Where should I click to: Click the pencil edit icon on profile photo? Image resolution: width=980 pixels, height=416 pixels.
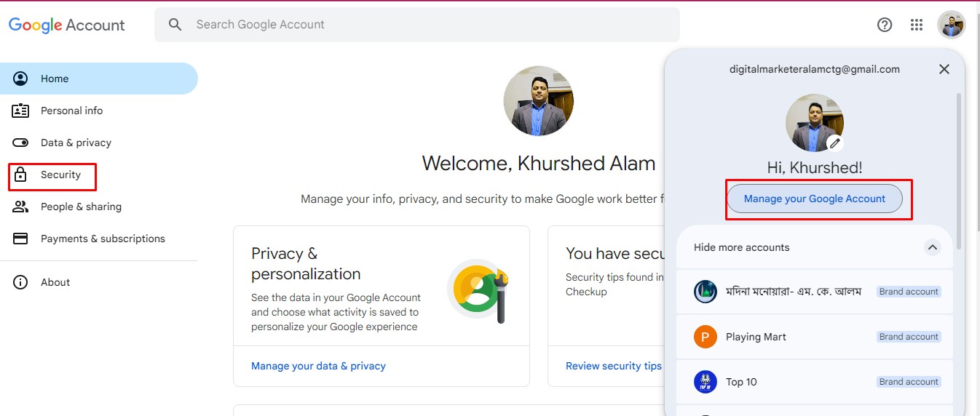point(834,143)
